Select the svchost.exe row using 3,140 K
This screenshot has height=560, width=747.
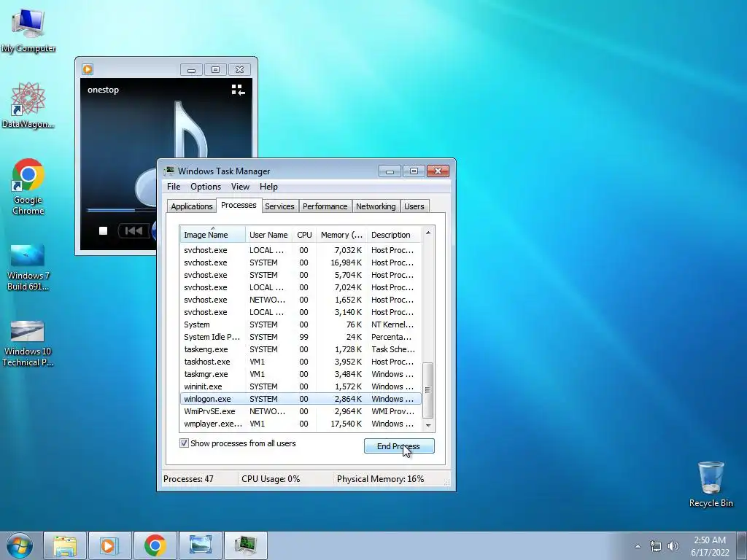(x=301, y=312)
